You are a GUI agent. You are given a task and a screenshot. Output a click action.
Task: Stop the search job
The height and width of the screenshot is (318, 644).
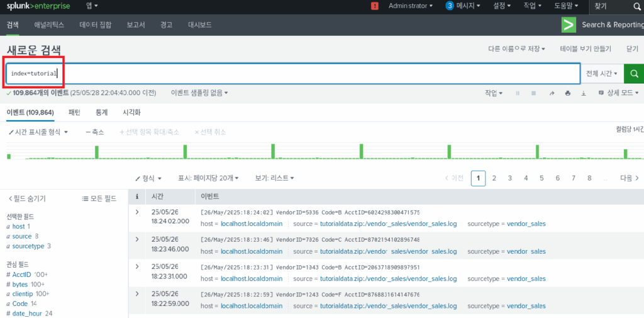(533, 93)
